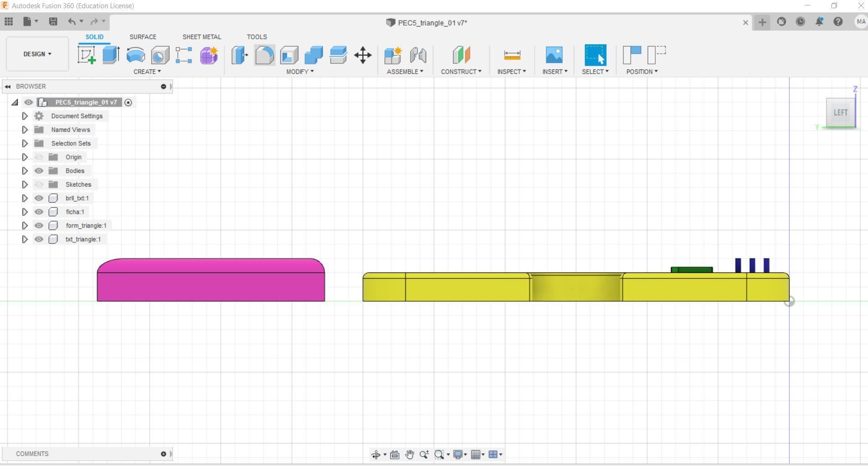
Task: Click the Select tool icon
Action: (x=596, y=55)
